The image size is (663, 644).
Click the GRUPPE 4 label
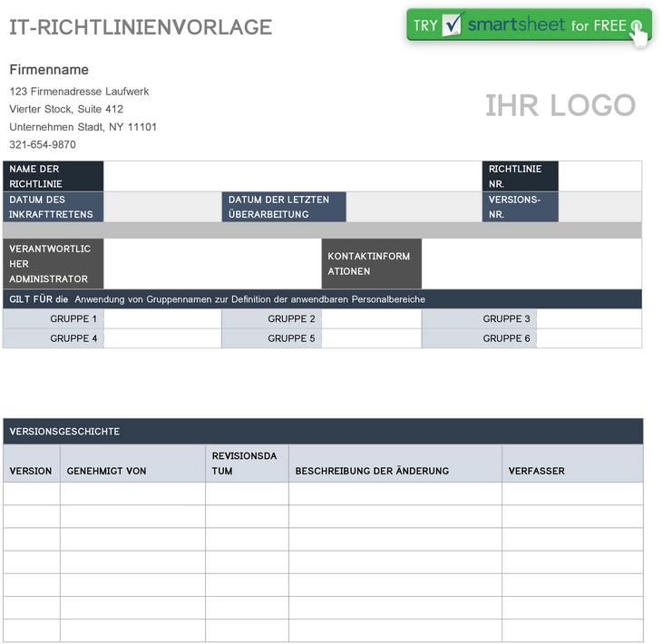(x=54, y=338)
